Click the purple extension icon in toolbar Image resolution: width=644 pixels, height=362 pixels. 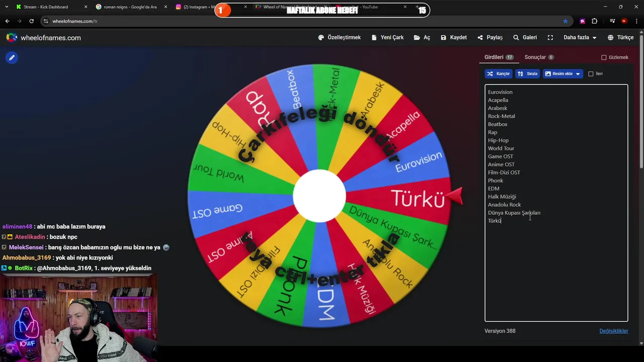click(582, 21)
